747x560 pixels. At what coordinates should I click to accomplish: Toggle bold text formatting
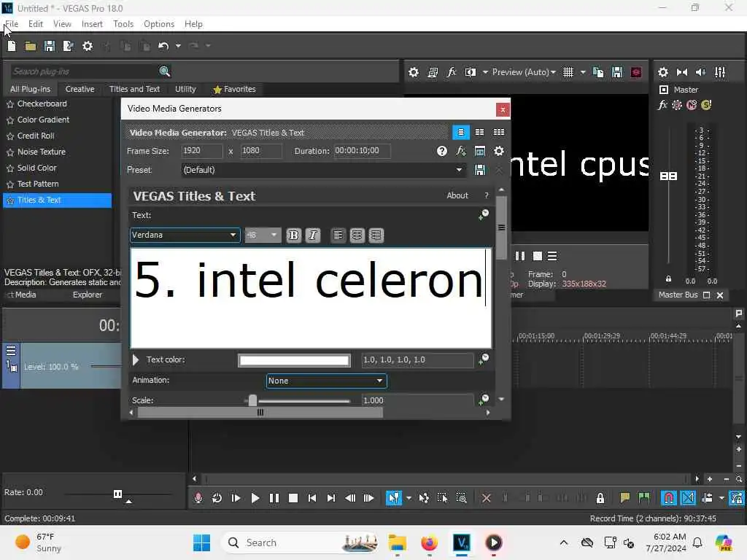pyautogui.click(x=293, y=236)
